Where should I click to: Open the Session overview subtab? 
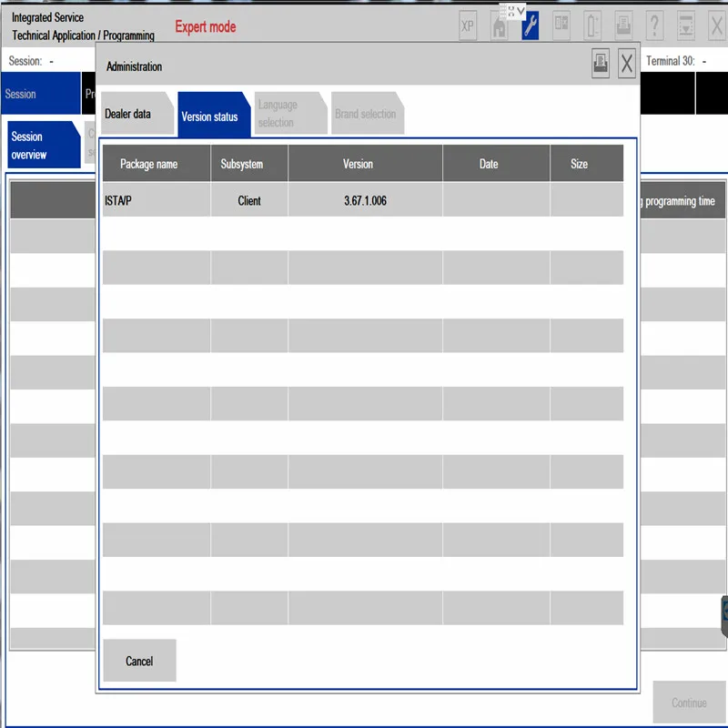point(44,145)
